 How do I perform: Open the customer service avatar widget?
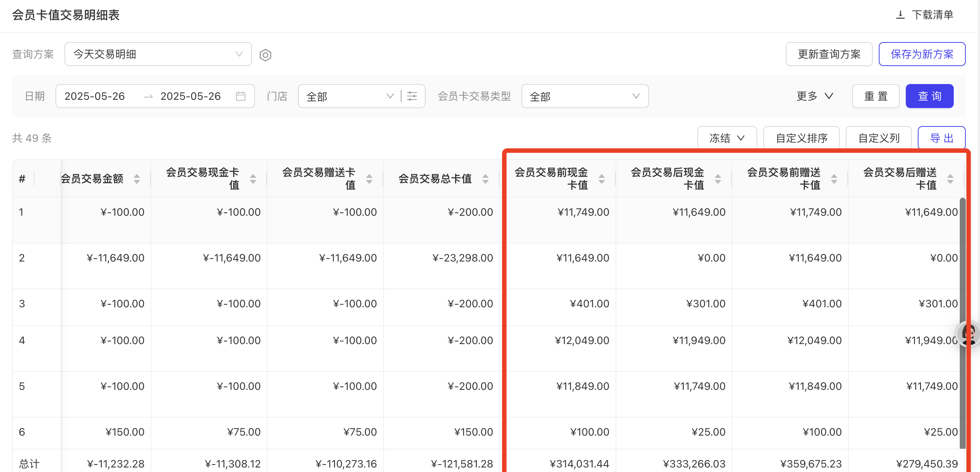pos(969,334)
